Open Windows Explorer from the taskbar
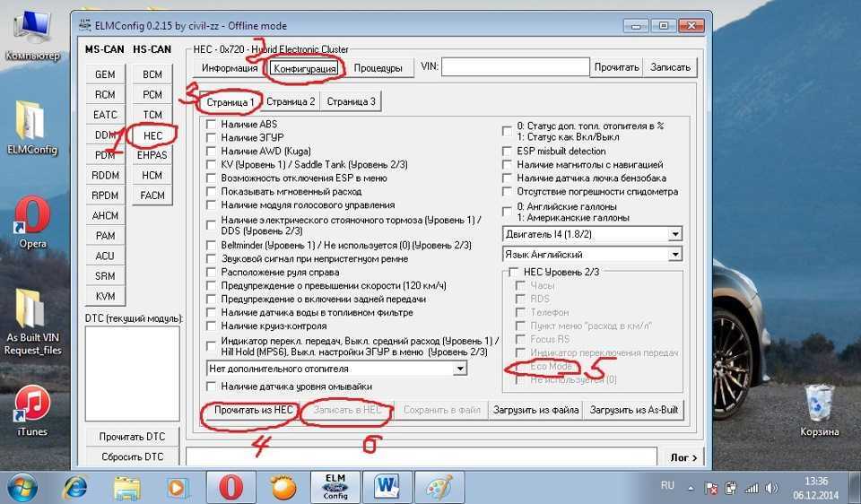Screen dimensions: 861x504 (126, 488)
